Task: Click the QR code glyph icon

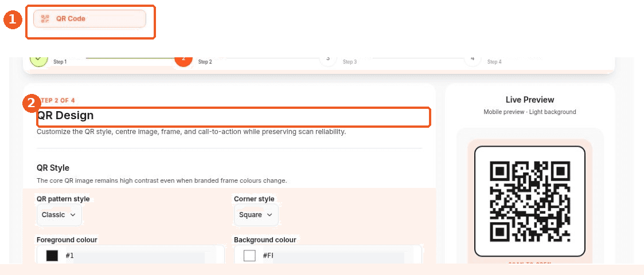Action: [x=45, y=19]
